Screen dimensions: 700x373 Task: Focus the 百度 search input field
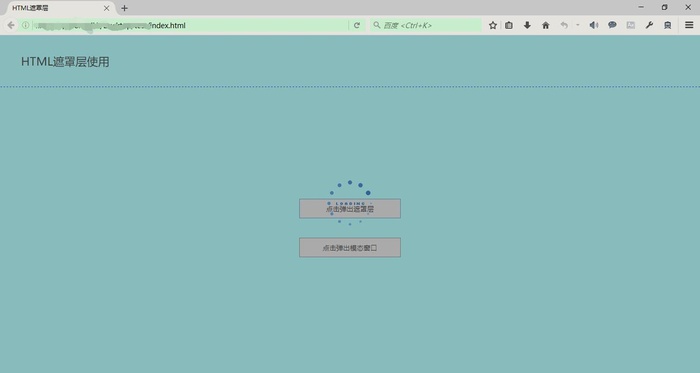425,25
